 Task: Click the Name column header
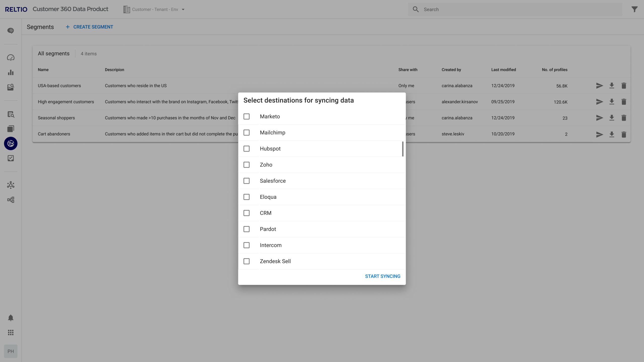tap(43, 70)
